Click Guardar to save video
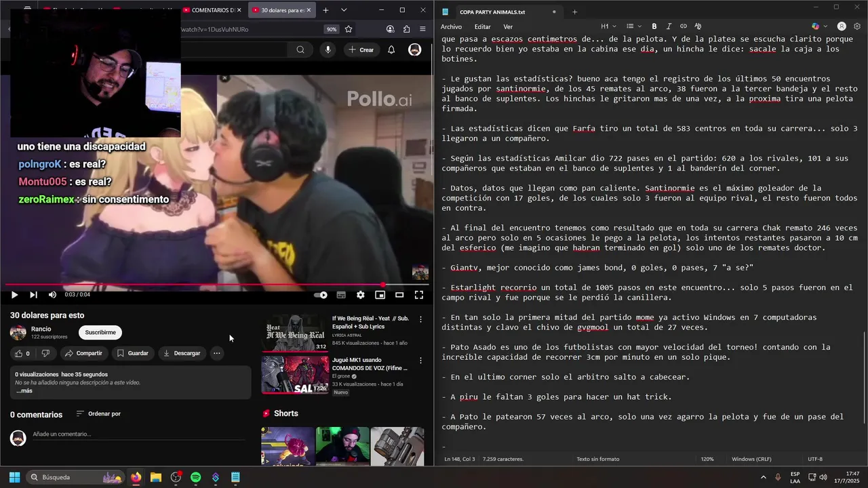Viewport: 868px width, 488px height. (x=132, y=353)
